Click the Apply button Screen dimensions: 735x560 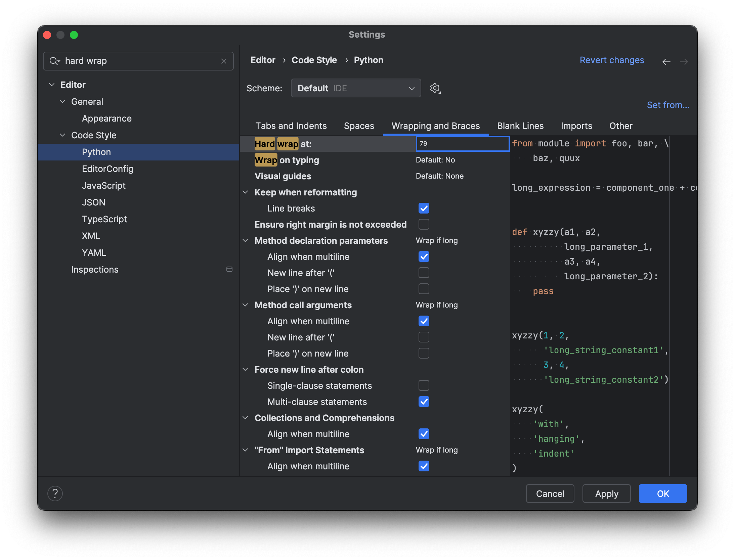point(606,494)
